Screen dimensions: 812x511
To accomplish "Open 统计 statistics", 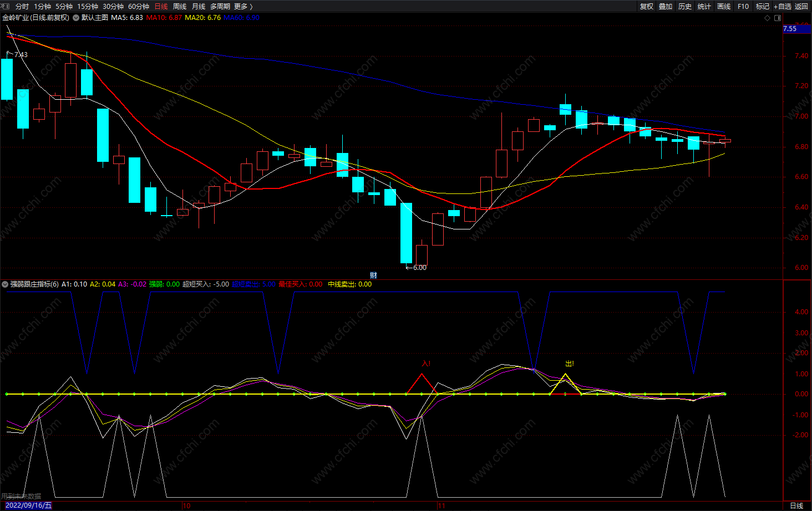I will coord(704,7).
